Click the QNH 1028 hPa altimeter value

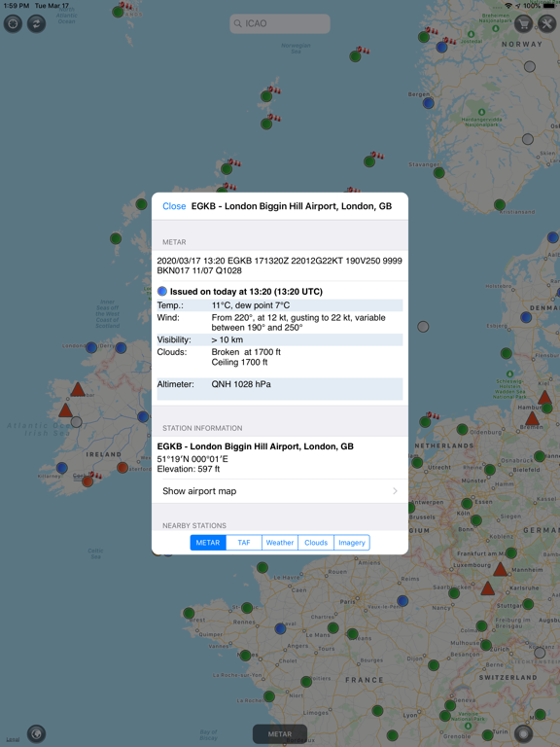pyautogui.click(x=241, y=384)
